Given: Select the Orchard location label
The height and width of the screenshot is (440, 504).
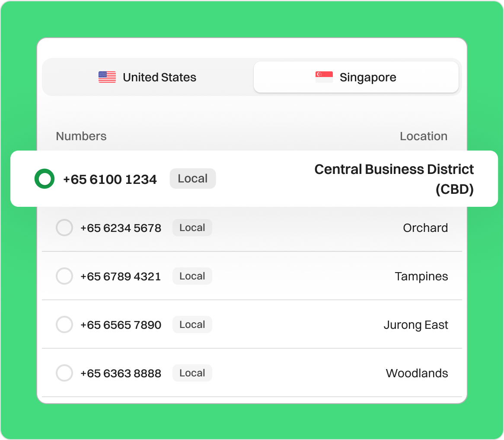Looking at the screenshot, I should 425,228.
